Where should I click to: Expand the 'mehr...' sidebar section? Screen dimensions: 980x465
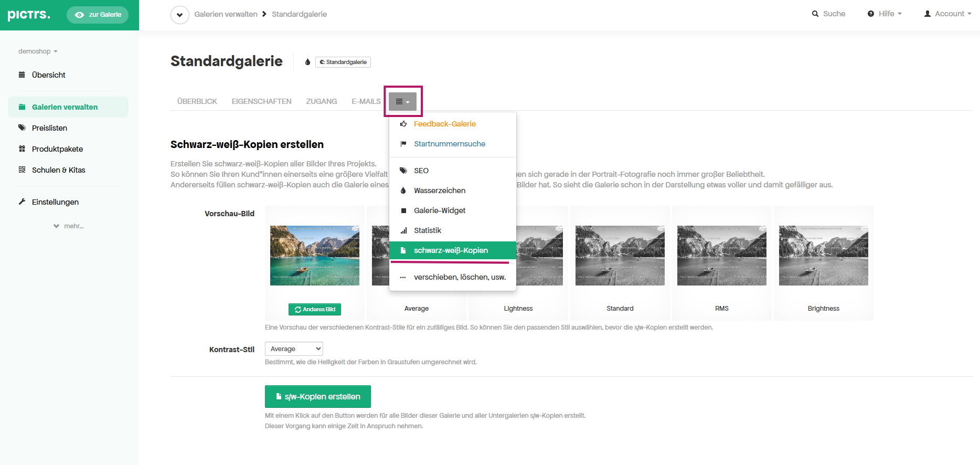pyautogui.click(x=68, y=226)
